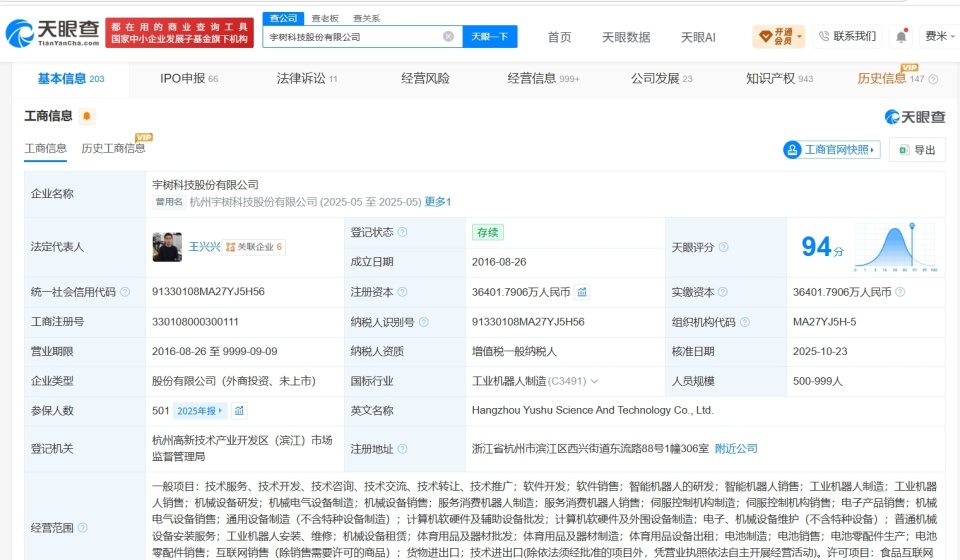Viewport: 960px width, 560px height.
Task: Select the 查老板 search mode tab
Action: click(x=325, y=18)
